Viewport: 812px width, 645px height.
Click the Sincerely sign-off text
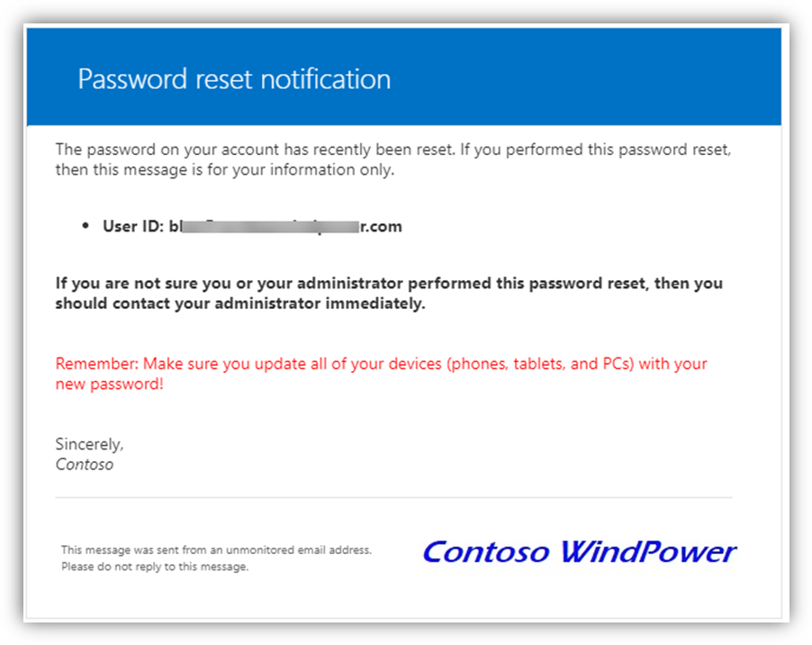[90, 444]
